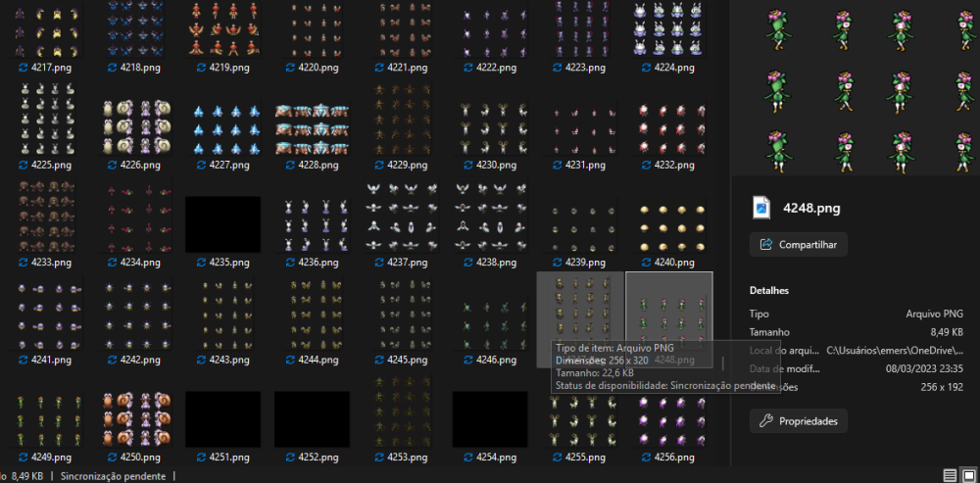Select the black 4254.png thumbnail
Viewport: 980px width, 483px height.
[x=490, y=420]
